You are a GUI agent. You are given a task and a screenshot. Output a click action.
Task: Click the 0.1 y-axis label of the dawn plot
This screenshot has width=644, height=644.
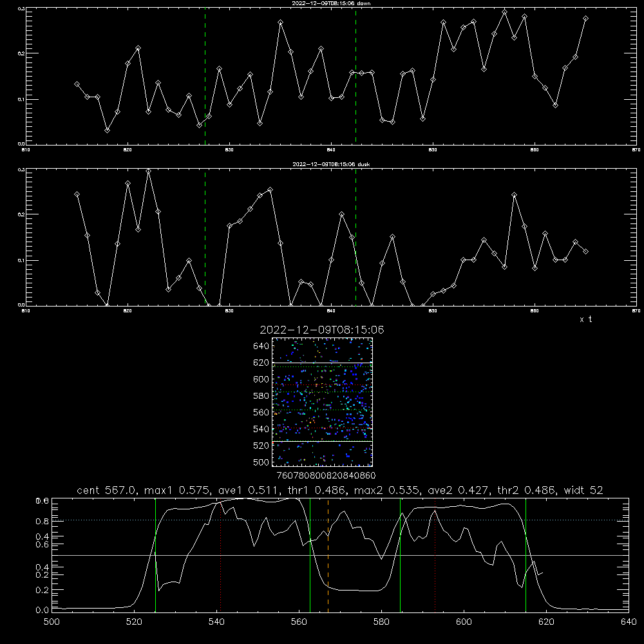21,99
